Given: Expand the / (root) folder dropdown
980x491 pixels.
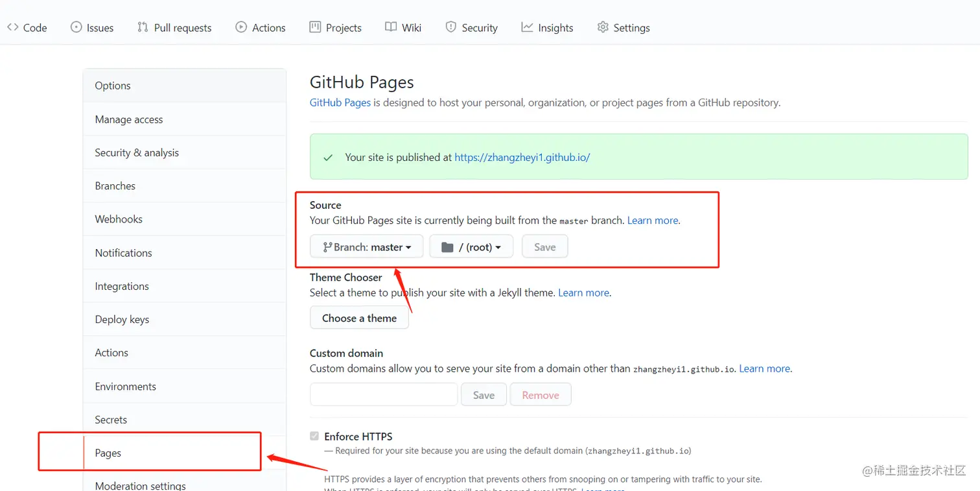Looking at the screenshot, I should pyautogui.click(x=471, y=247).
